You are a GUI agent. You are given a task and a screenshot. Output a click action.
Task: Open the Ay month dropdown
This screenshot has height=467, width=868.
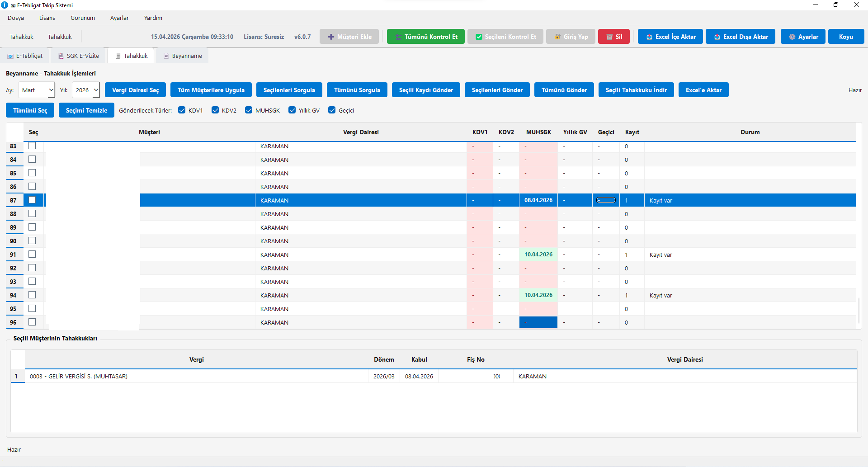[x=37, y=90]
